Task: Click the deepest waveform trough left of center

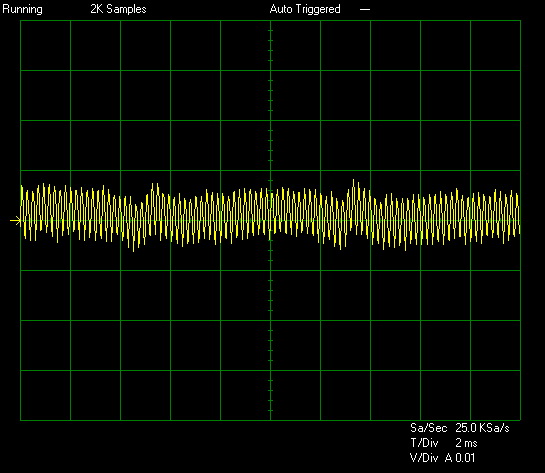Action: coord(133,250)
